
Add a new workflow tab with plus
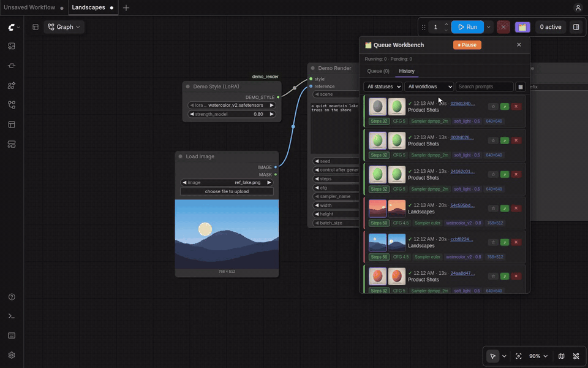tap(126, 8)
